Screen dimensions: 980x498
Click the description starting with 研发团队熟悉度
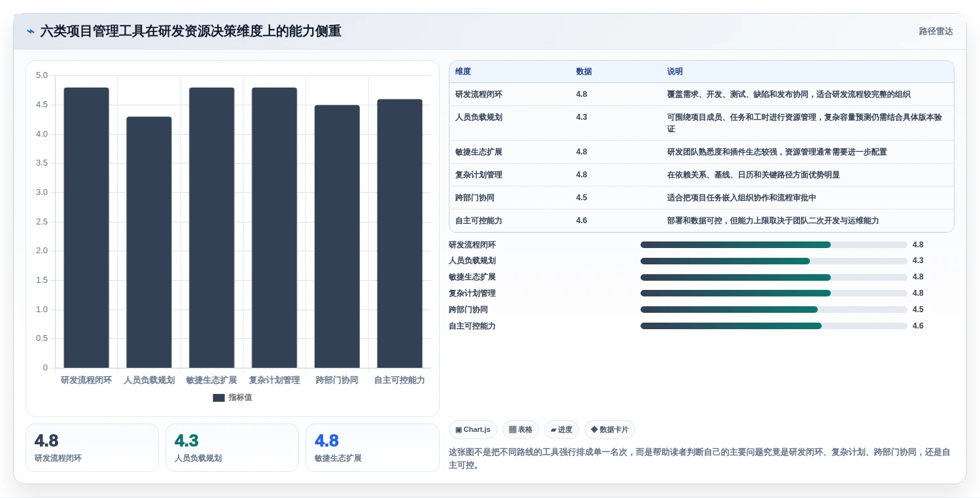(x=777, y=152)
